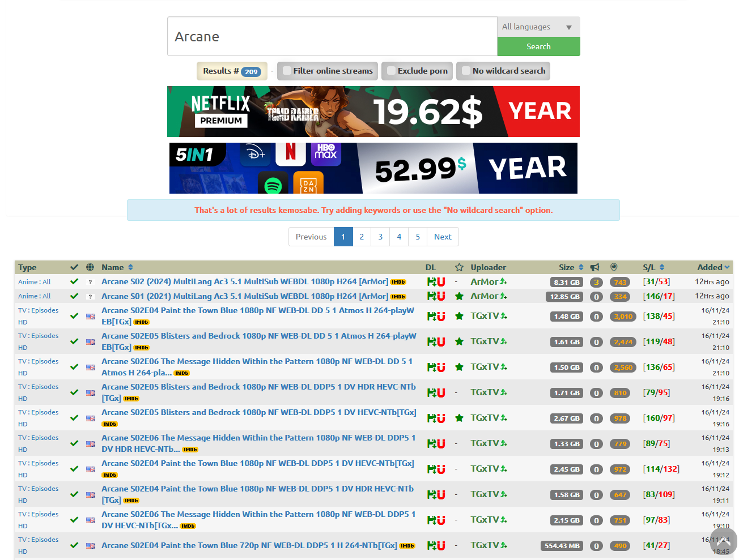This screenshot has height=560, width=739.
Task: Go to results page 5
Action: pyautogui.click(x=418, y=237)
